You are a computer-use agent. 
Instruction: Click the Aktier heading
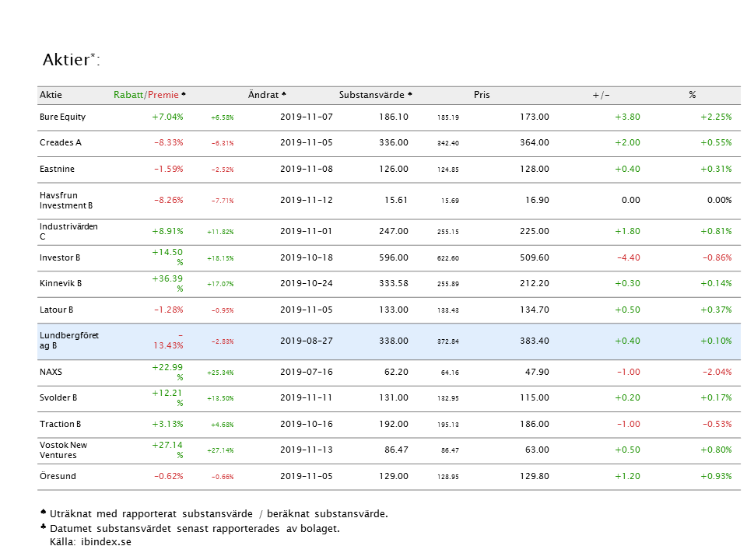coord(71,60)
